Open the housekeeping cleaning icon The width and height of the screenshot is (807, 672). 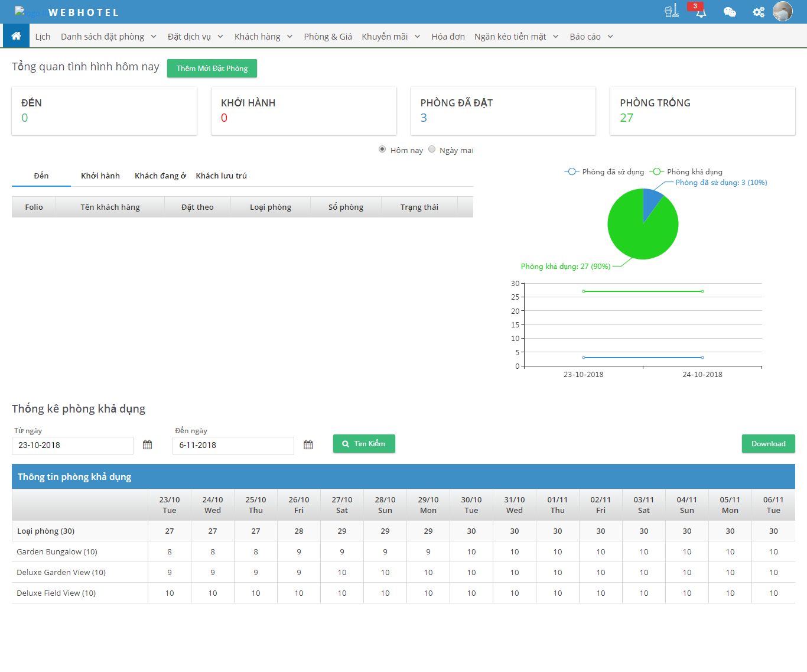point(672,11)
